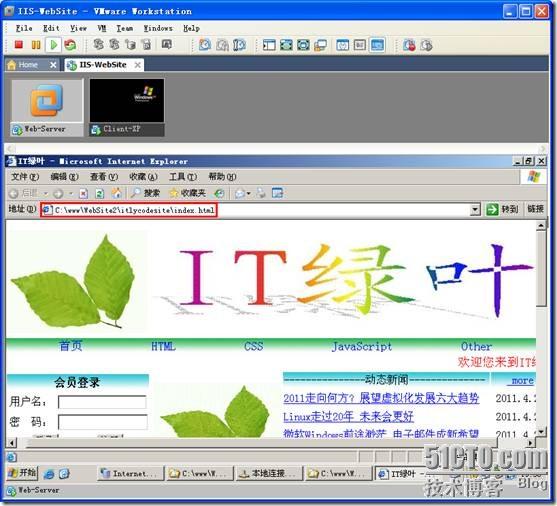Click the Full Screen mode icon
This screenshot has height=506, width=557.
(x=286, y=45)
